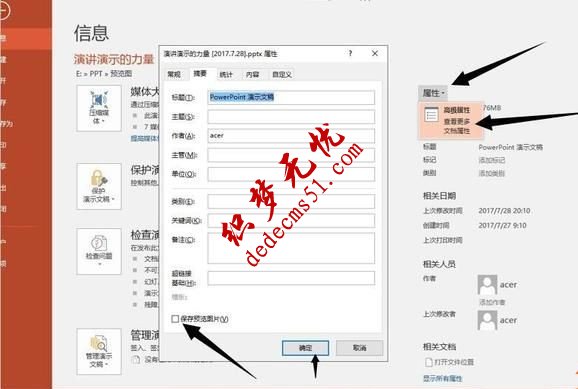578x389 pixels.
Task: Click the keywords (关键词) input field
Action: 291,220
